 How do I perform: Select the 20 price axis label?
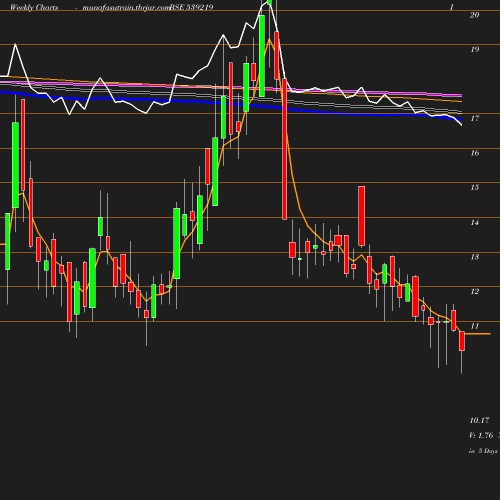click(474, 15)
